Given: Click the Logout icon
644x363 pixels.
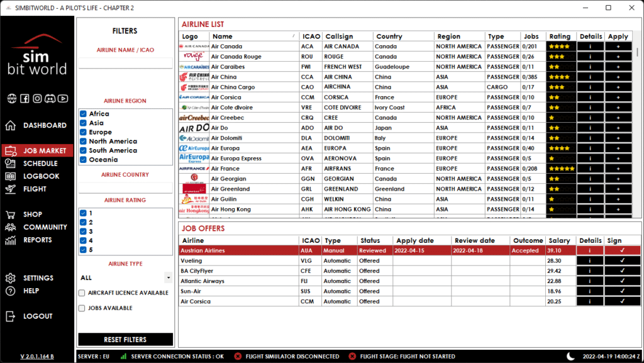Looking at the screenshot, I should coord(11,316).
